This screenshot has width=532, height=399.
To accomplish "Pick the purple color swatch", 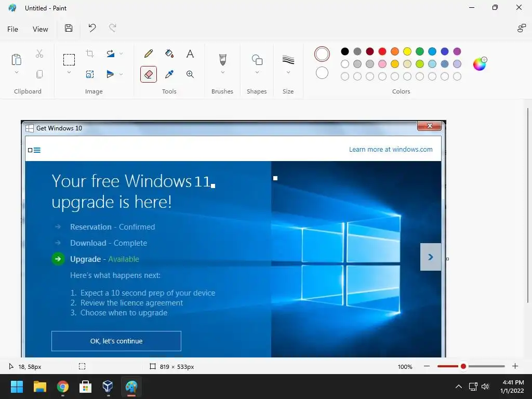I will 457,51.
